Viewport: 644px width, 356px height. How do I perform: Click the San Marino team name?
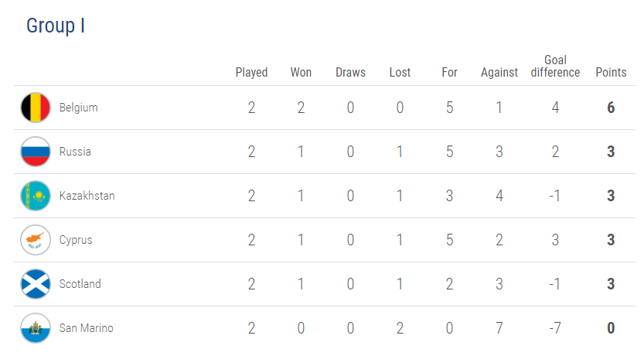click(87, 328)
